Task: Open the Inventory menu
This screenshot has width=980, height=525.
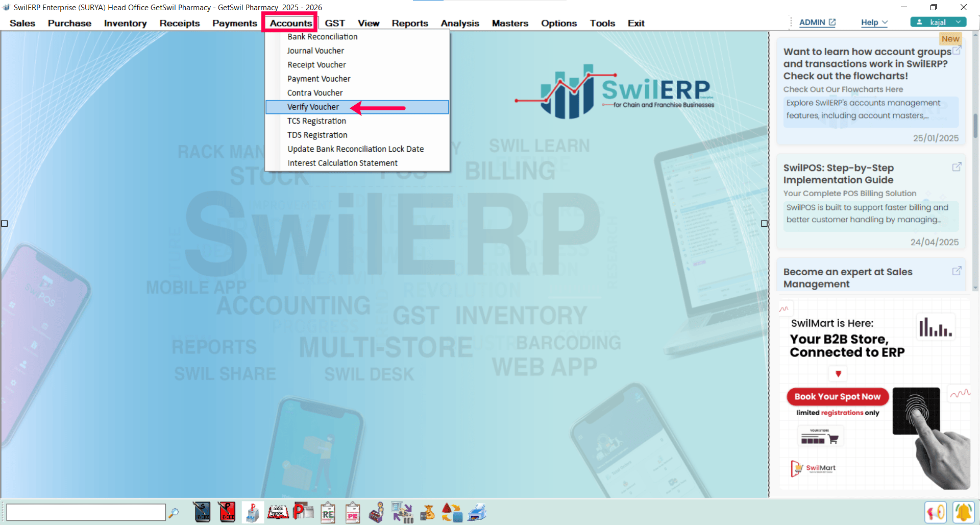Action: point(125,23)
